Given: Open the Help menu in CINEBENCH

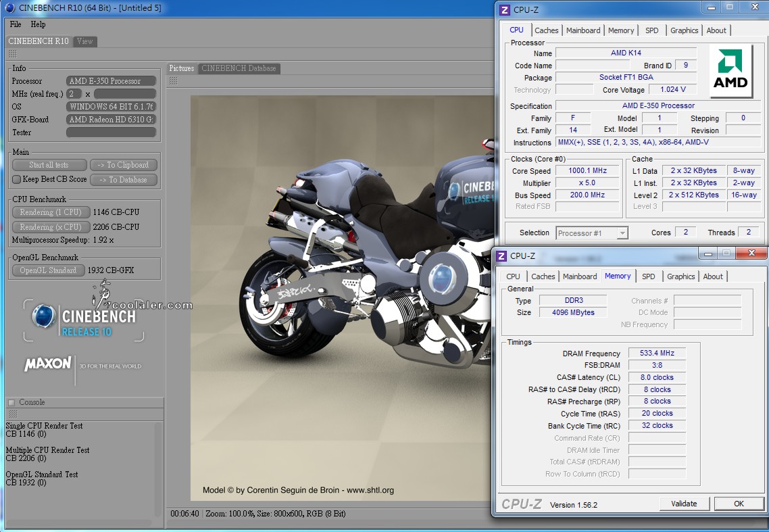Looking at the screenshot, I should [39, 24].
